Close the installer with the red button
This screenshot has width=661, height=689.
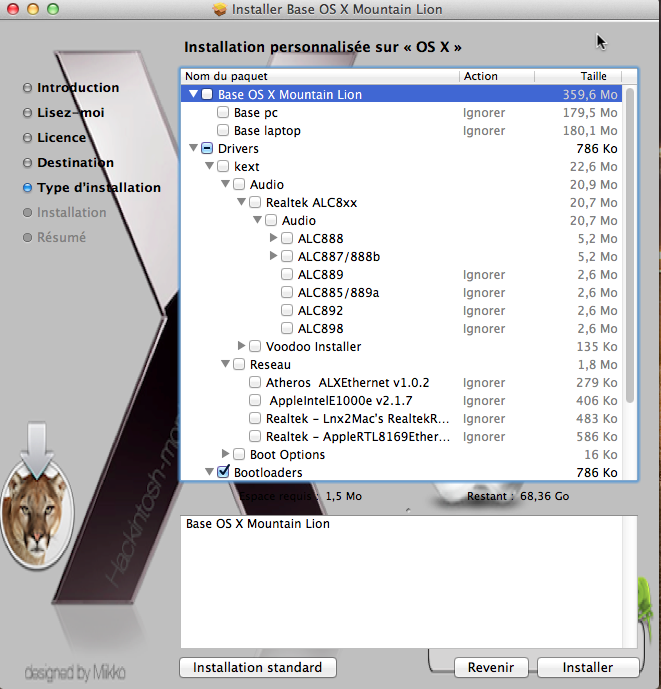point(13,9)
